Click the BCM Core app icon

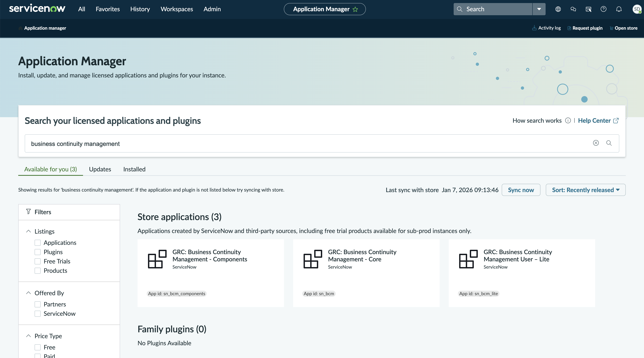coord(313,259)
